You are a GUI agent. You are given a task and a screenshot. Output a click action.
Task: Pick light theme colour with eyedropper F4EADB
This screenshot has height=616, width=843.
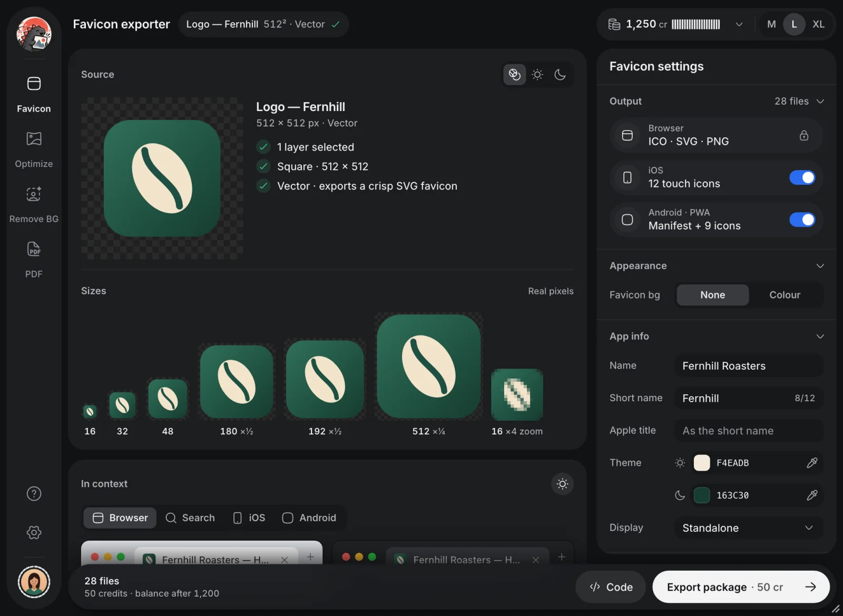tap(812, 463)
